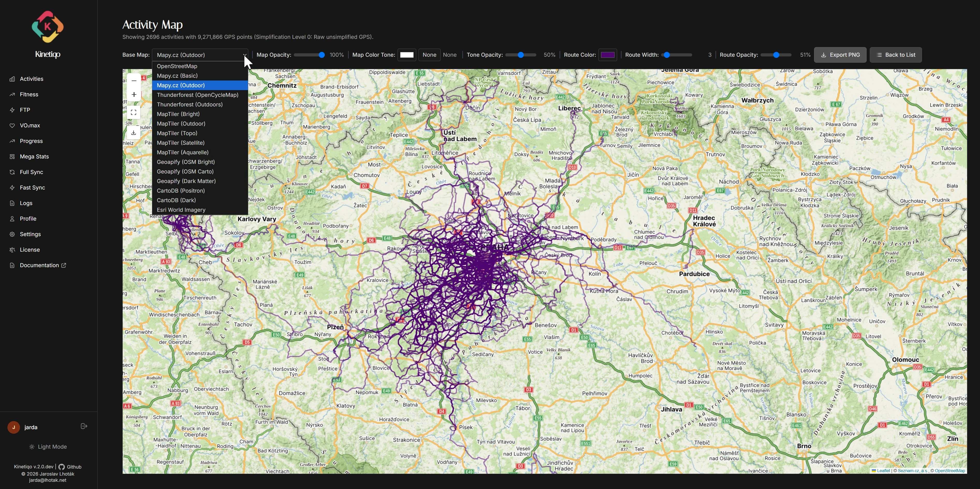Click the map download icon
This screenshot has height=489, width=980.
pos(134,133)
